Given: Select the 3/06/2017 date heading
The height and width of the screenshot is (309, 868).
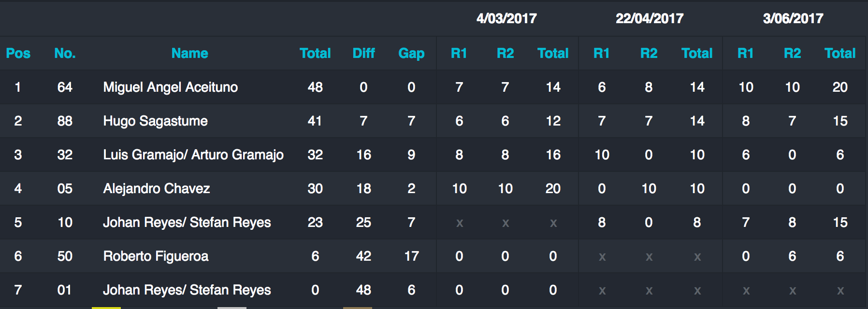Looking at the screenshot, I should click(x=793, y=18).
